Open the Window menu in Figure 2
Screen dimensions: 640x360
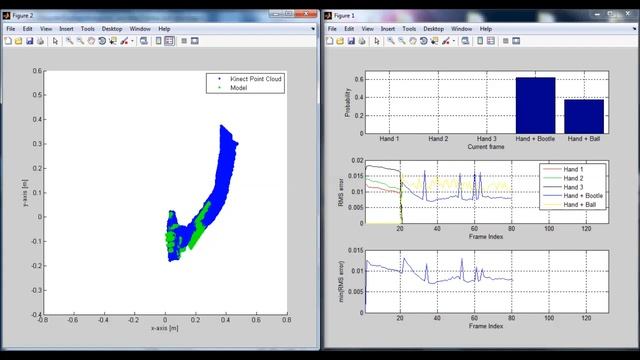[140, 29]
